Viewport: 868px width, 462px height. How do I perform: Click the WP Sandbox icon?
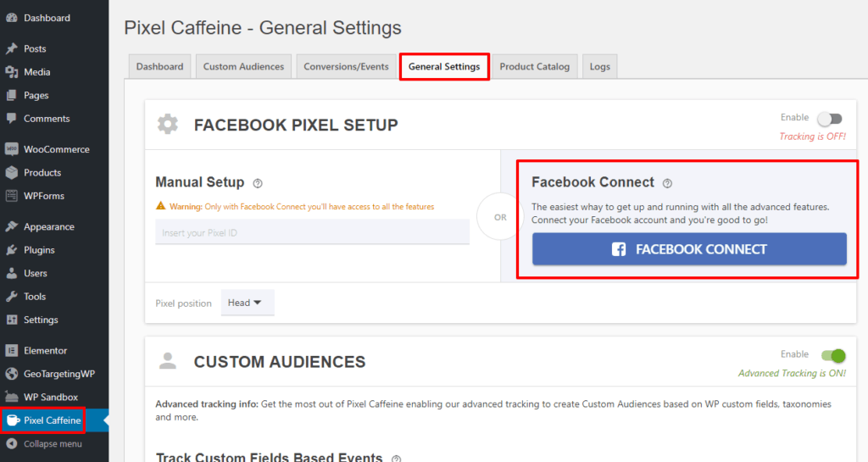click(x=12, y=398)
